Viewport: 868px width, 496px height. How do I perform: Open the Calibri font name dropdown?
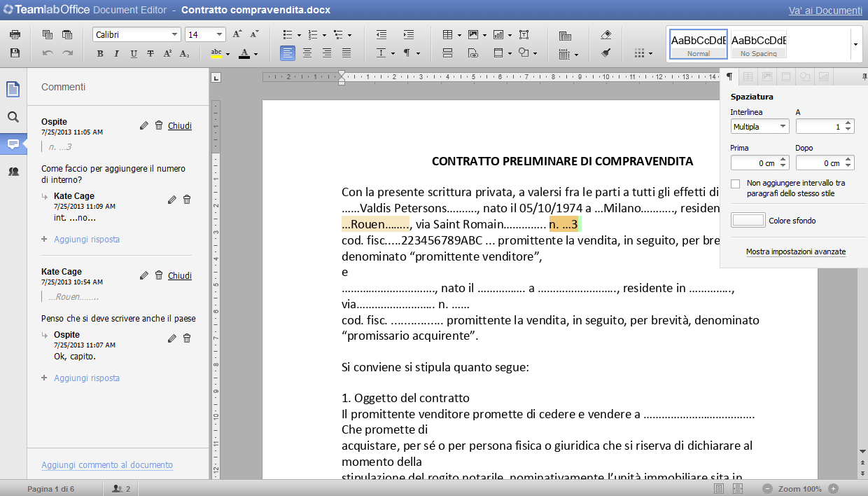(x=175, y=34)
